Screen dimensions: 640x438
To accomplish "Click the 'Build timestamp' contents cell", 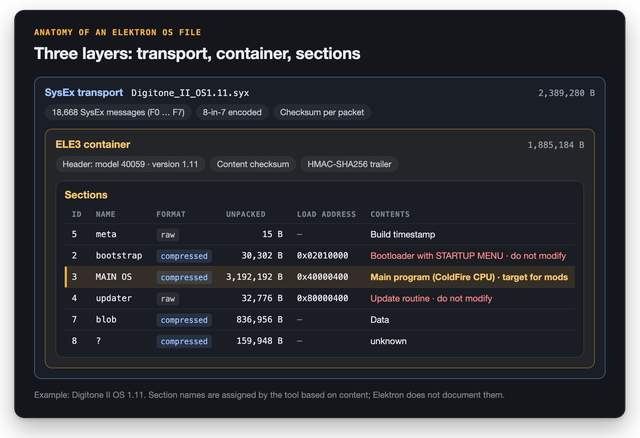I will tap(402, 234).
